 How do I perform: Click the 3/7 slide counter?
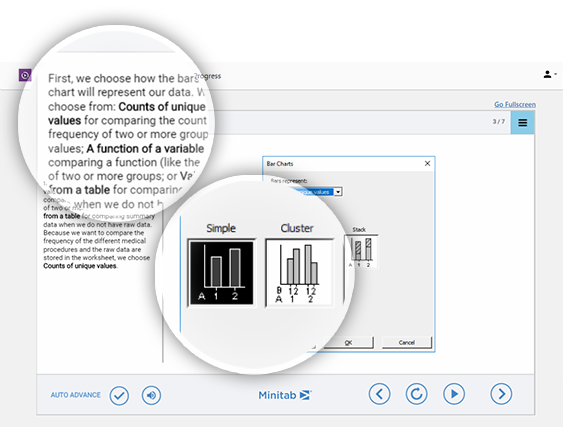[x=498, y=122]
